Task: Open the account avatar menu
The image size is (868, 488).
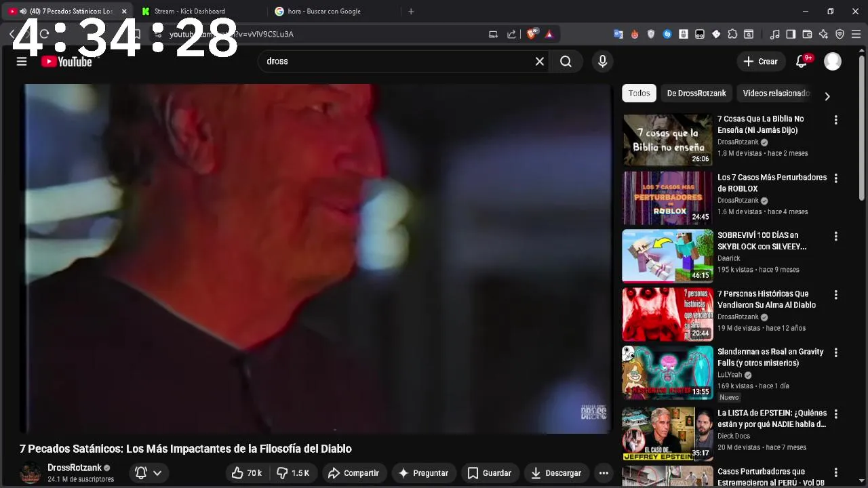Action: (833, 62)
